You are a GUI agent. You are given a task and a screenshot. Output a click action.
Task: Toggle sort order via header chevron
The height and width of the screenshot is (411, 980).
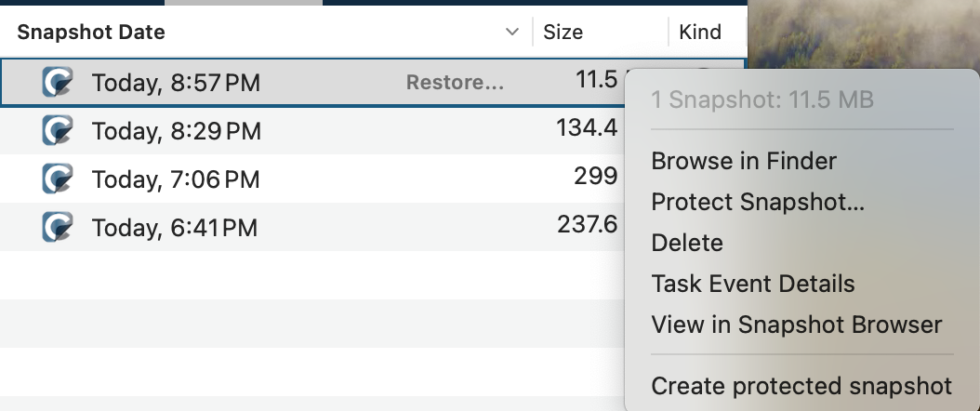511,33
